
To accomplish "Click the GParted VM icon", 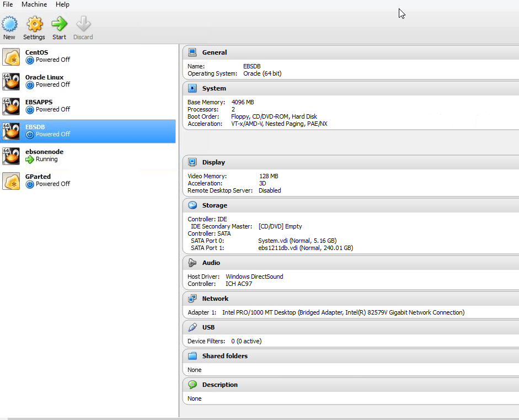I will 11,181.
